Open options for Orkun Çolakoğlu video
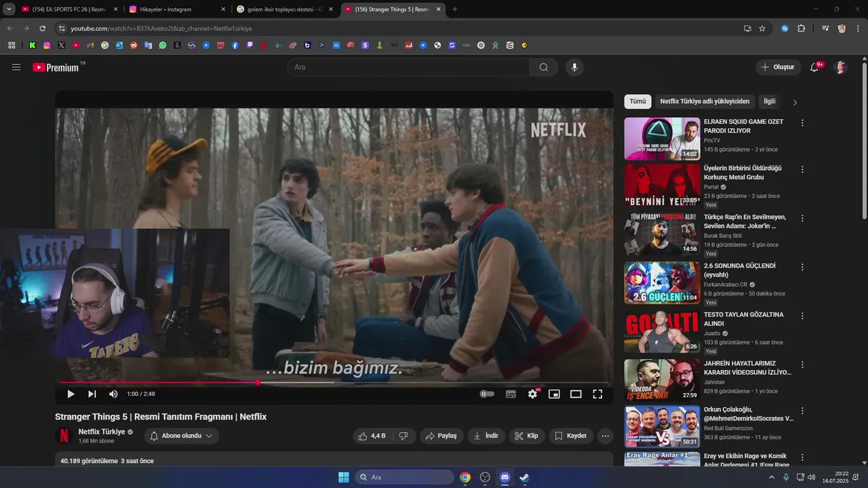Image resolution: width=868 pixels, height=488 pixels. [802, 411]
